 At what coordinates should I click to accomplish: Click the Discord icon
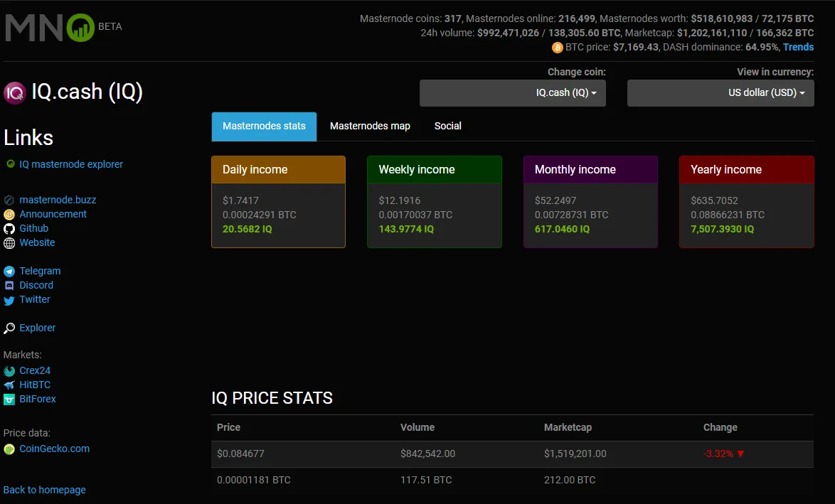click(9, 286)
